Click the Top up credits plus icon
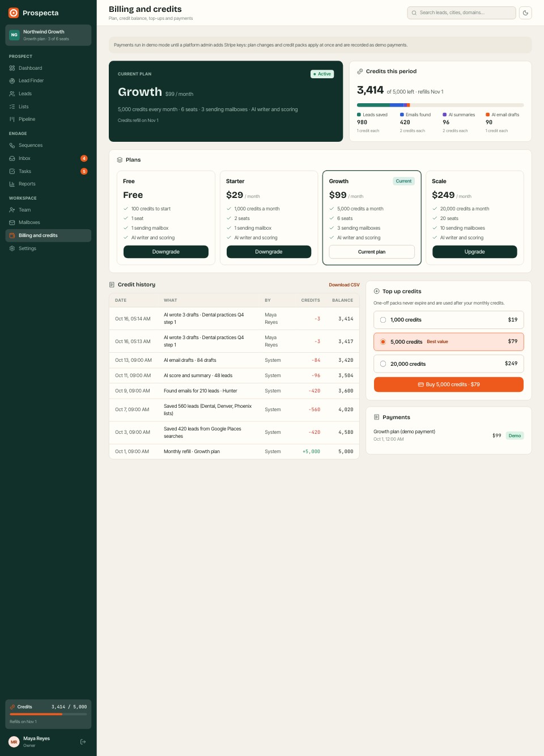Image resolution: width=544 pixels, height=756 pixels. 377,292
